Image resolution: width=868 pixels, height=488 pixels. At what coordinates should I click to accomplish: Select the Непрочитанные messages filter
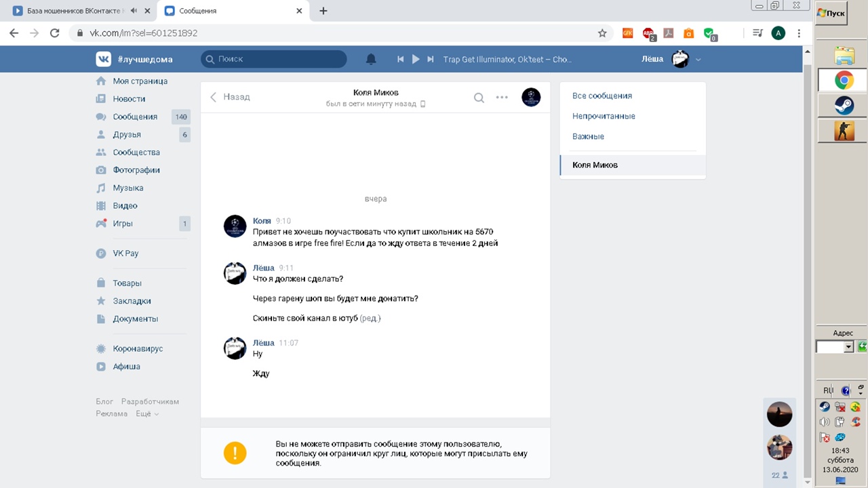coord(604,116)
